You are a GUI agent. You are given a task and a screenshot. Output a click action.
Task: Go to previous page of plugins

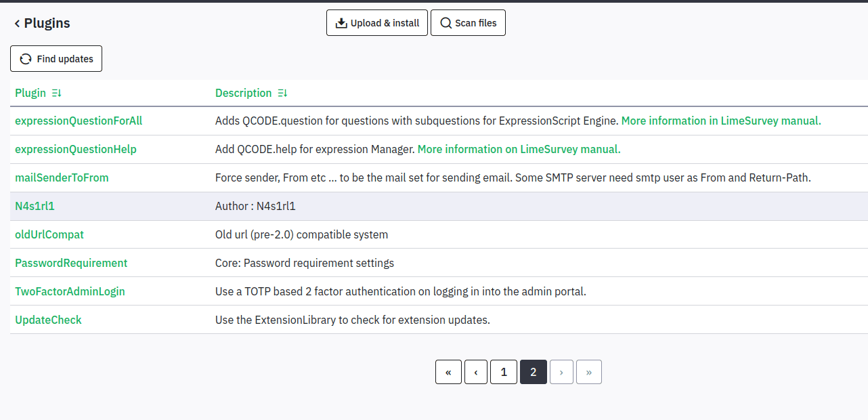(476, 372)
